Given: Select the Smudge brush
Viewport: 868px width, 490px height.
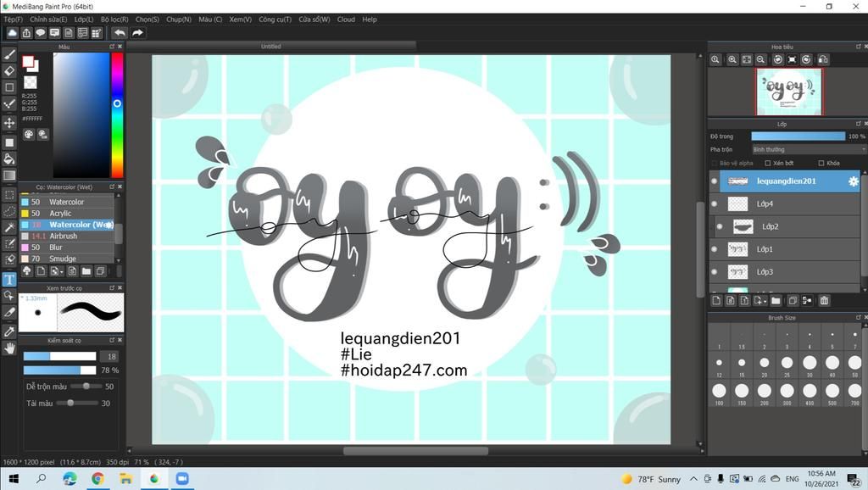Looking at the screenshot, I should pos(67,259).
